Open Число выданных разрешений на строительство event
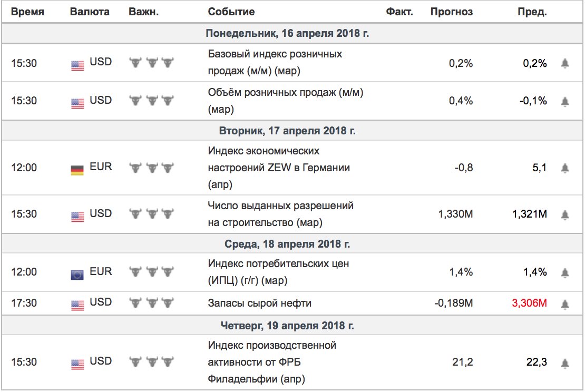This screenshot has height=392, width=585. click(x=280, y=214)
